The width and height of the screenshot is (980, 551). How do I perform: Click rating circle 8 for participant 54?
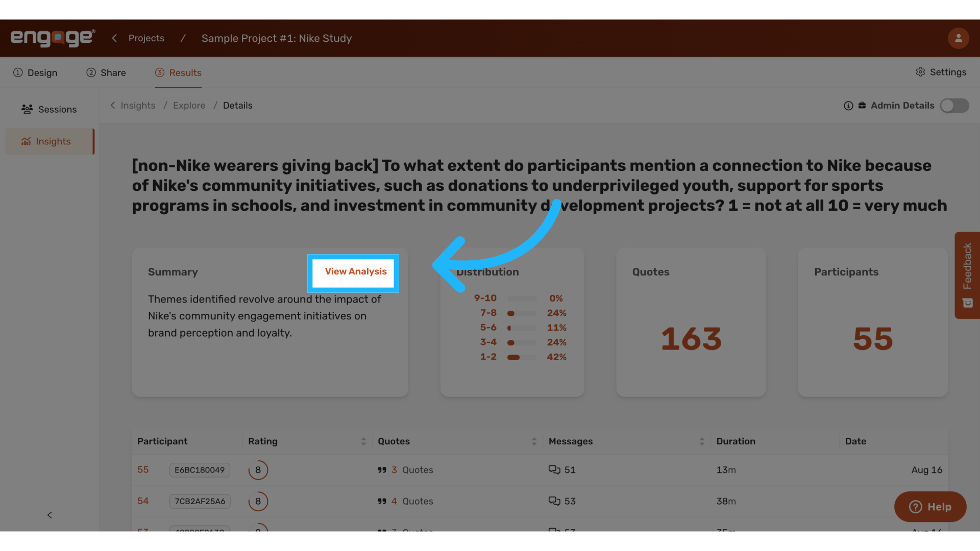click(x=258, y=501)
